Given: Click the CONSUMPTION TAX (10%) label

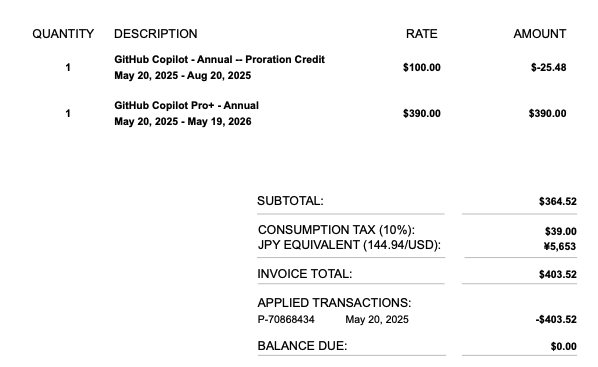Looking at the screenshot, I should point(336,230).
